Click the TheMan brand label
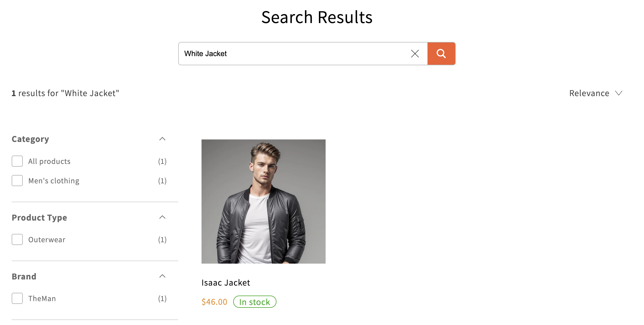 pos(42,299)
